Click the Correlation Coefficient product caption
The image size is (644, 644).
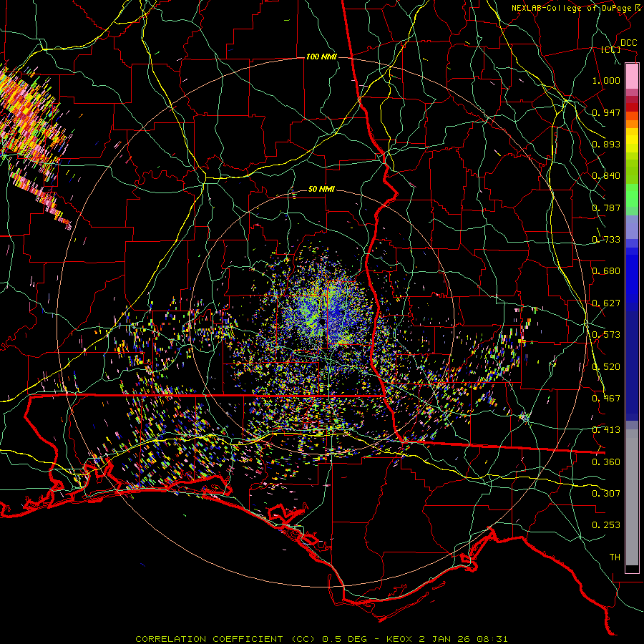coord(321,639)
